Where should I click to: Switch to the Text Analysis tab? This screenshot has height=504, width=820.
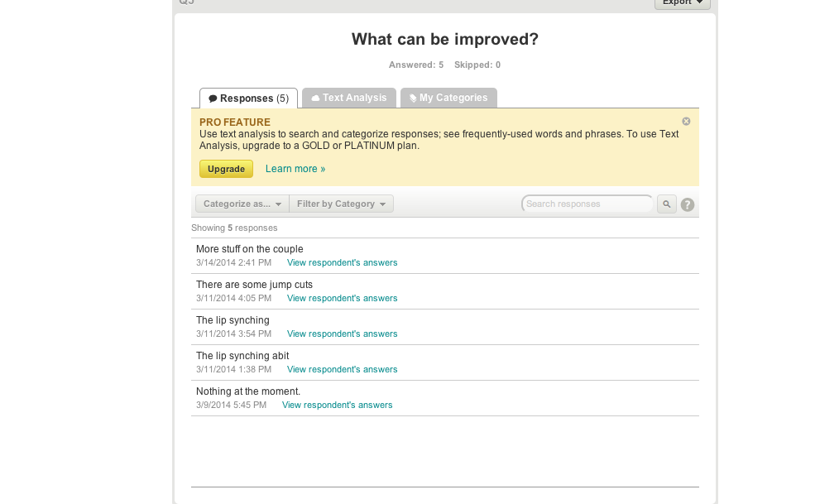tap(349, 98)
